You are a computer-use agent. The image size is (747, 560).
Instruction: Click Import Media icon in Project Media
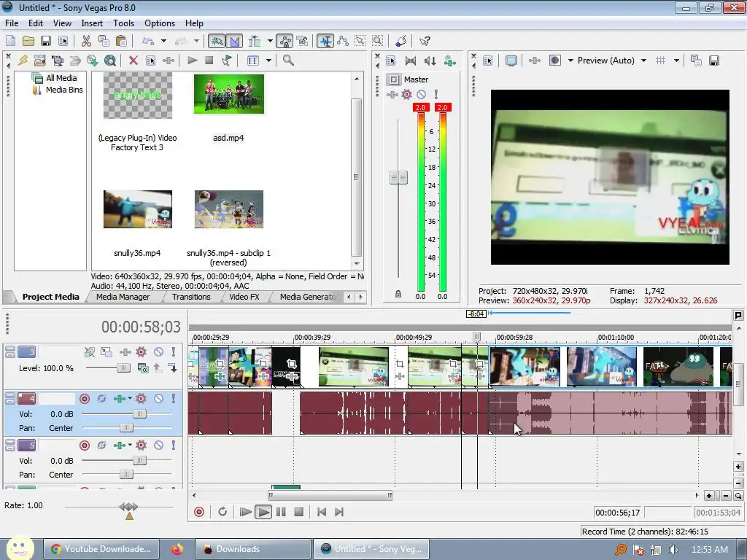pyautogui.click(x=41, y=61)
